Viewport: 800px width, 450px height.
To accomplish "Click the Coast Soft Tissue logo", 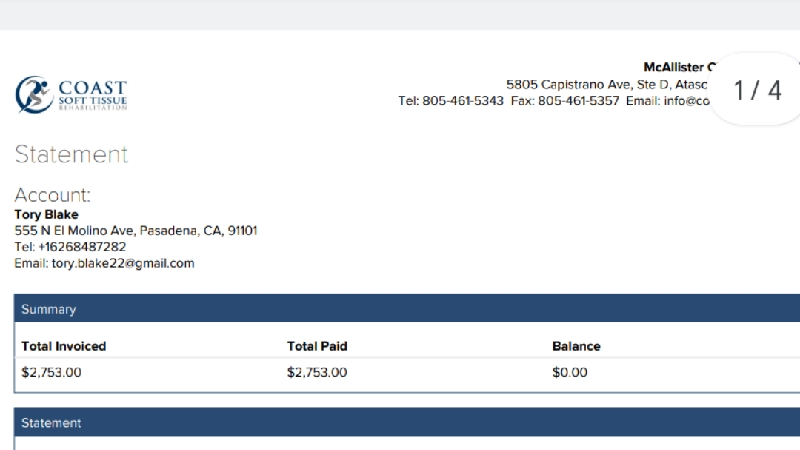I will [x=71, y=94].
